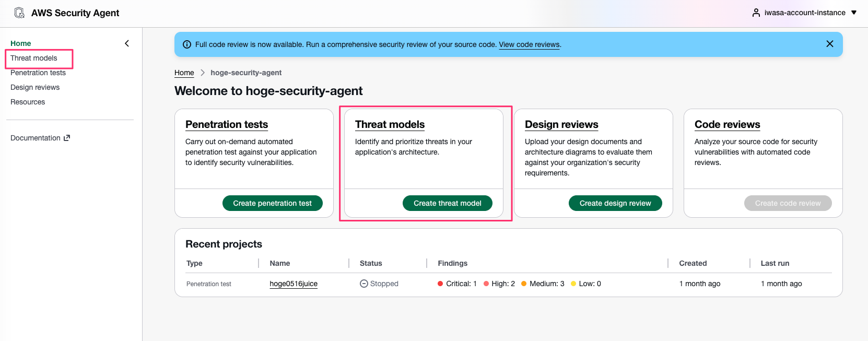The width and height of the screenshot is (868, 341).
Task: Click the 'Stopped' status text
Action: click(384, 284)
